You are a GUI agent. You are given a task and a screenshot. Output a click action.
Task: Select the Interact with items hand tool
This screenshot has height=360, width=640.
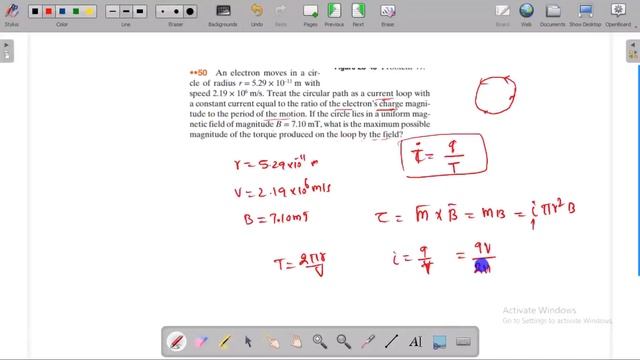click(272, 342)
